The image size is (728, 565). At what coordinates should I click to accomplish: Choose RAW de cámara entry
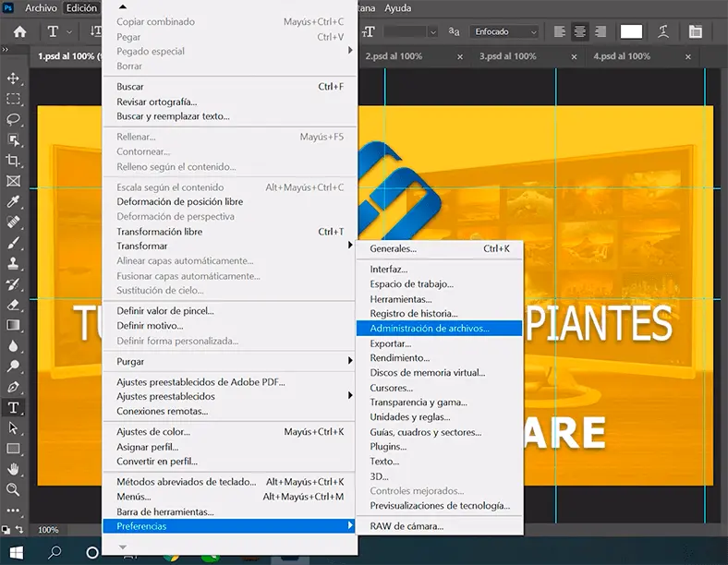[x=439, y=526]
